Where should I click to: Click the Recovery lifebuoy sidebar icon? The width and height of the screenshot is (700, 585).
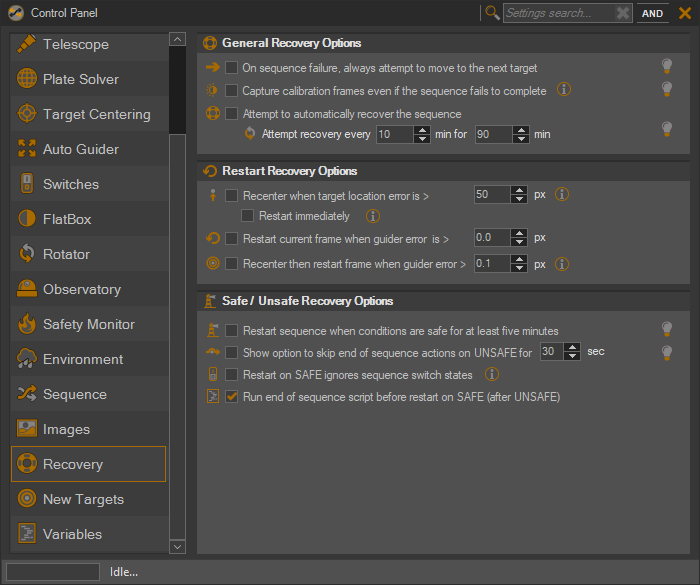coord(27,464)
